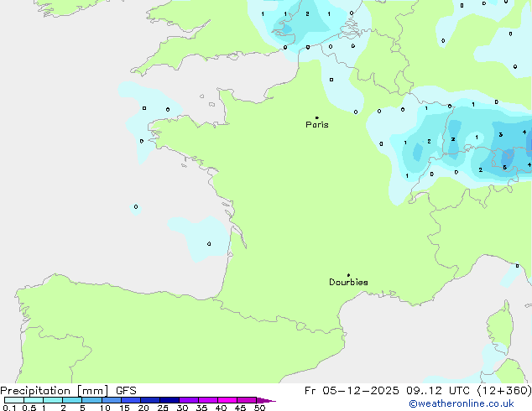
Task: Click the Dourbies location dot marker
Action: click(x=348, y=275)
